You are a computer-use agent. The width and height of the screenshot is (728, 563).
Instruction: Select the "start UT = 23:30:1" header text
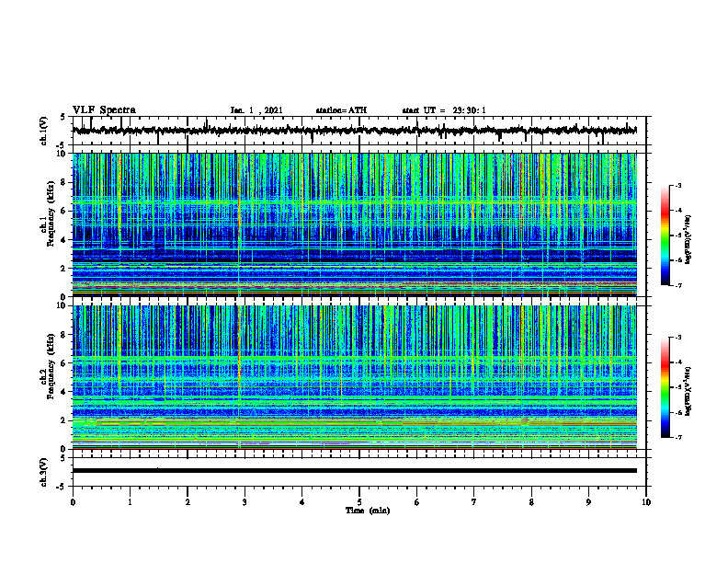pyautogui.click(x=444, y=110)
